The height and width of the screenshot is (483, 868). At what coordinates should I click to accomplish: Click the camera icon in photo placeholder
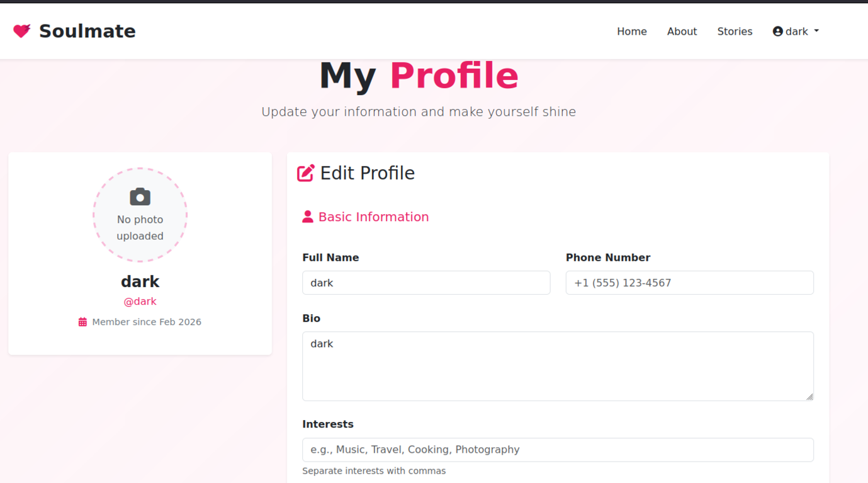[x=140, y=197]
